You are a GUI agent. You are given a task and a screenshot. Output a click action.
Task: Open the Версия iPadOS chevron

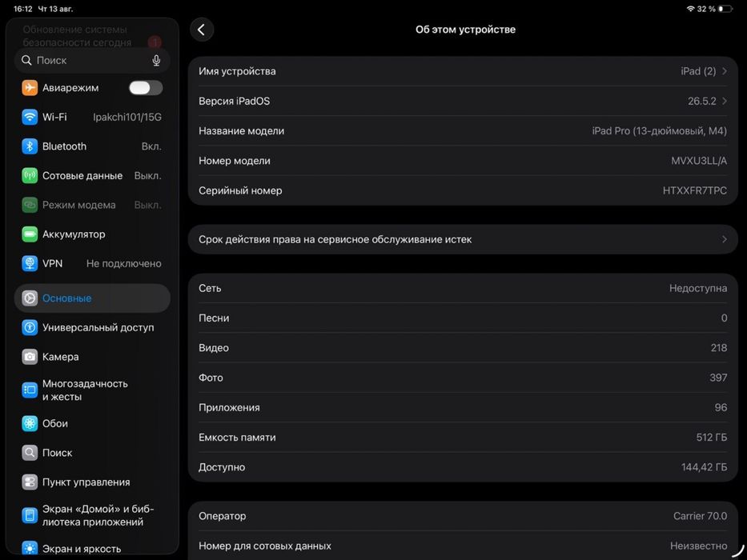point(724,101)
